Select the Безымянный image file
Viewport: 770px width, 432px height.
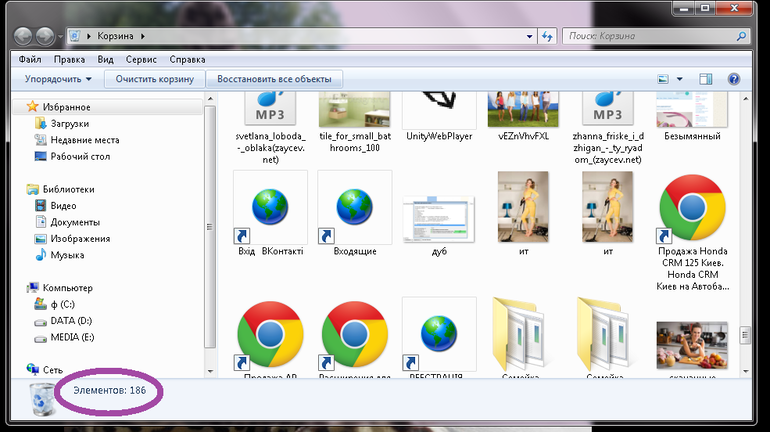[692, 117]
